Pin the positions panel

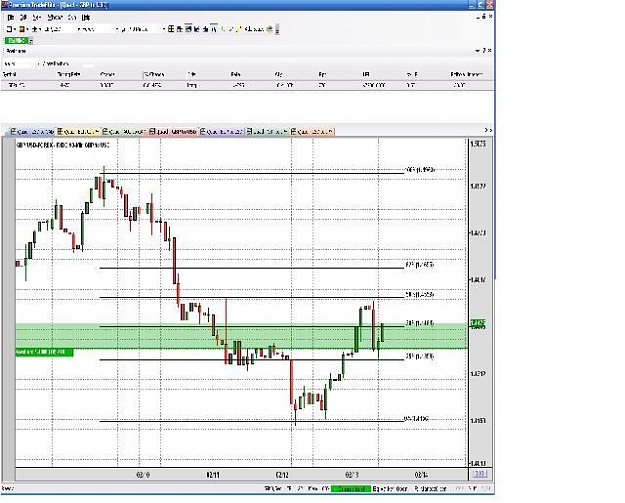pyautogui.click(x=484, y=51)
